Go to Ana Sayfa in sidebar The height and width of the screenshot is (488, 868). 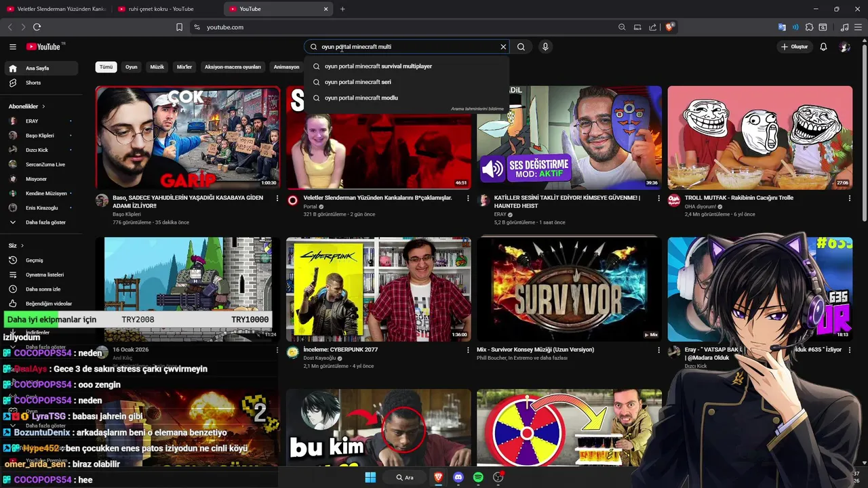pos(41,68)
